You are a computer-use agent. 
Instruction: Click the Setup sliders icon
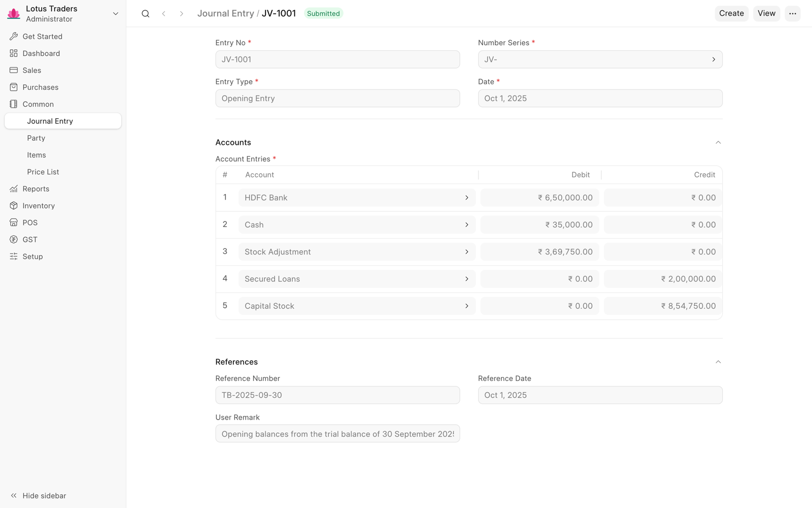[x=14, y=257]
